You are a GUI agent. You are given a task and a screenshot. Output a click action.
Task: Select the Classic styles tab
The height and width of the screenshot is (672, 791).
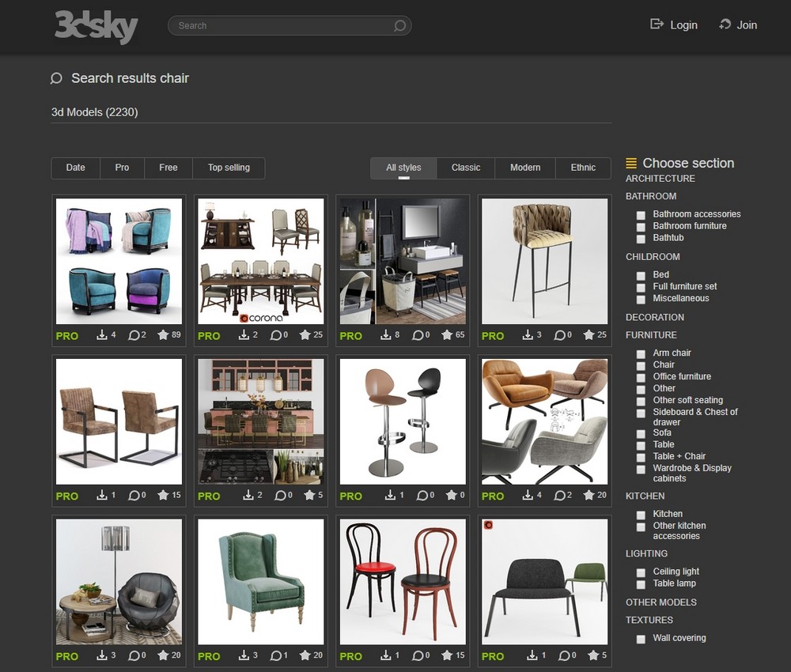tap(466, 168)
